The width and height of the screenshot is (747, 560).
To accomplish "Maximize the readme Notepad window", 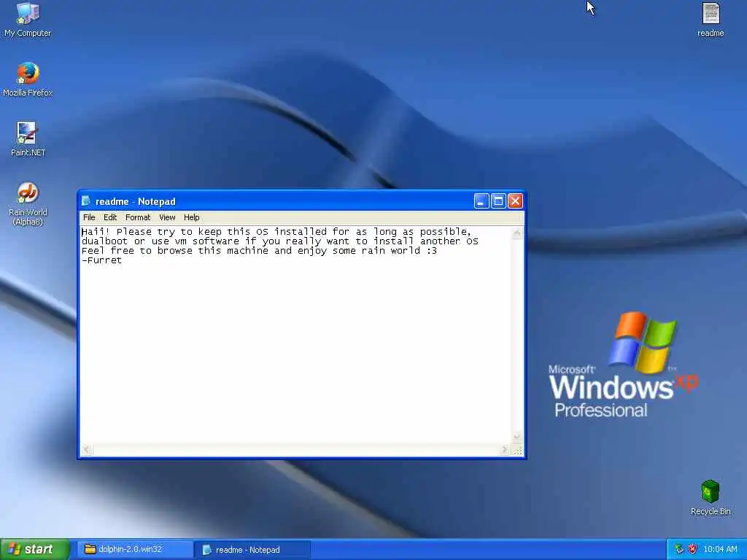I will [x=498, y=201].
